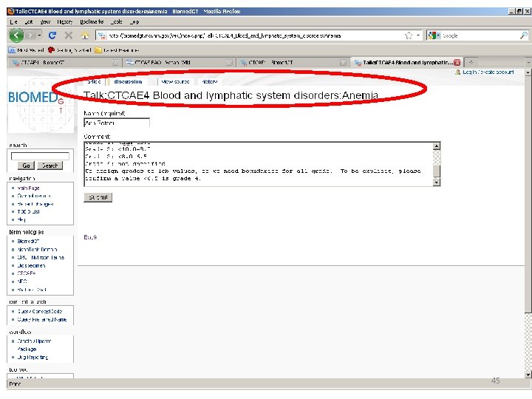
Task: Open Query Preferred Name link
Action: [42, 319]
